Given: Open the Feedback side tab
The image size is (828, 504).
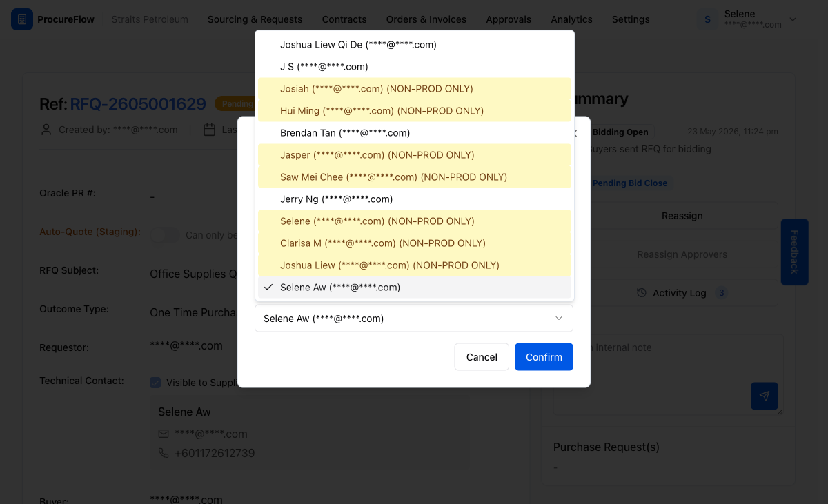Looking at the screenshot, I should (794, 252).
